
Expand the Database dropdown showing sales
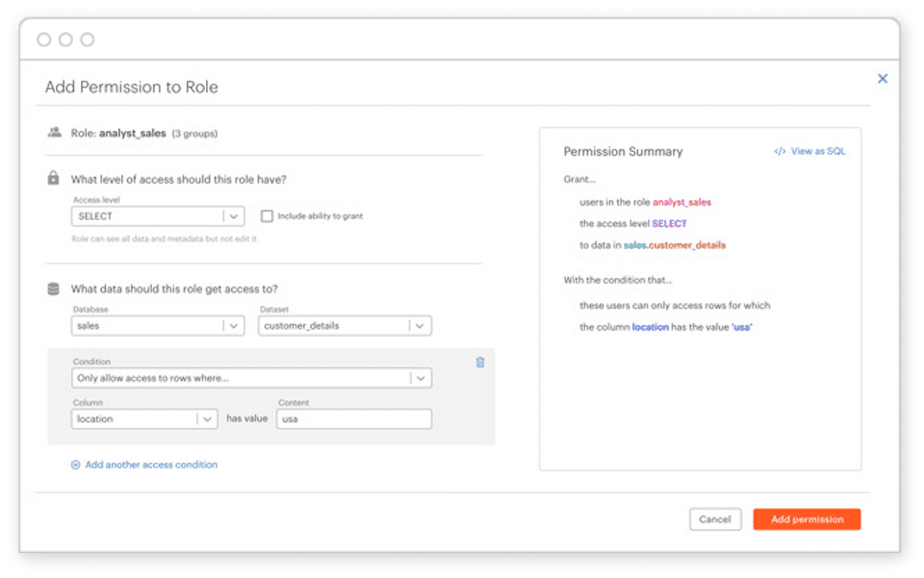tap(158, 325)
